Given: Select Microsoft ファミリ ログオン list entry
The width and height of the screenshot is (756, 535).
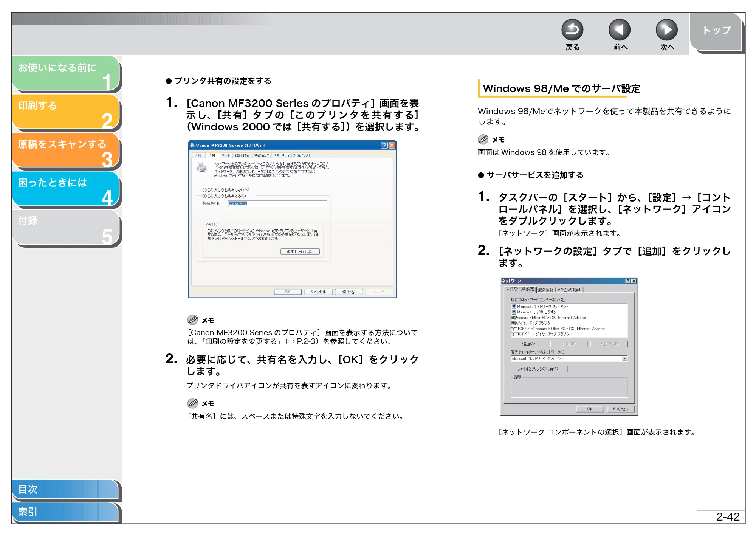Looking at the screenshot, I should pos(534,312).
